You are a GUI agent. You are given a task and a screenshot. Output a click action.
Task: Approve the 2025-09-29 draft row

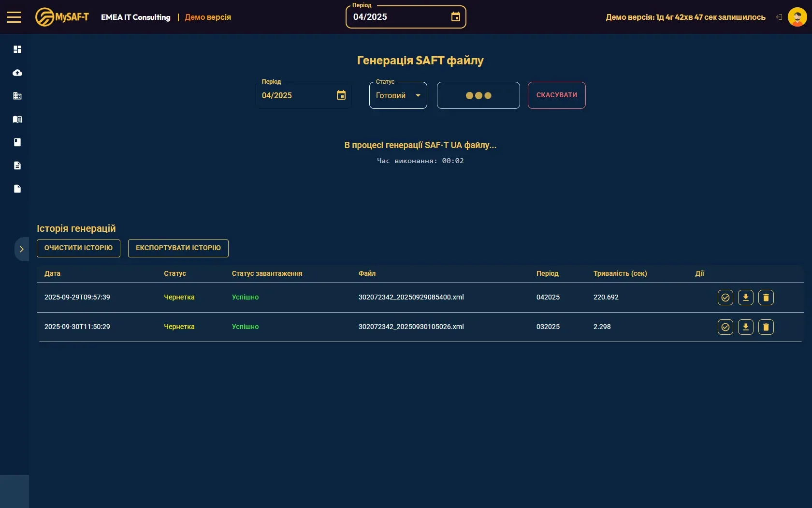pos(725,298)
